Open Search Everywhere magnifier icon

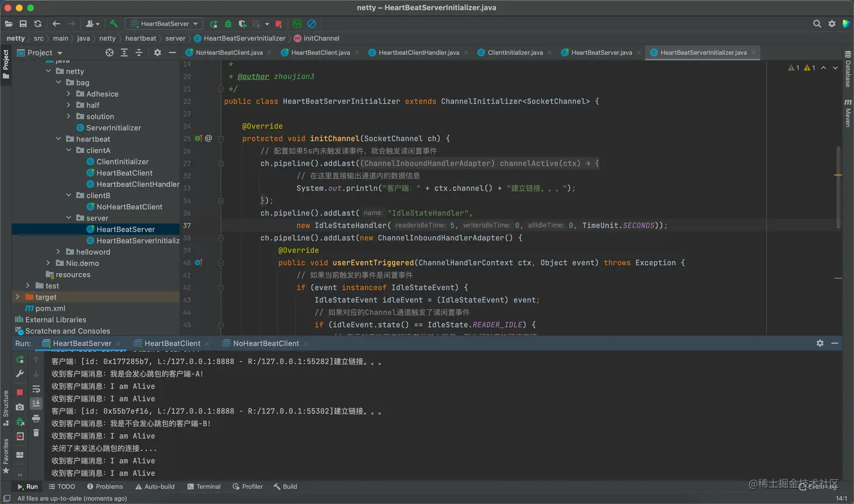point(817,24)
